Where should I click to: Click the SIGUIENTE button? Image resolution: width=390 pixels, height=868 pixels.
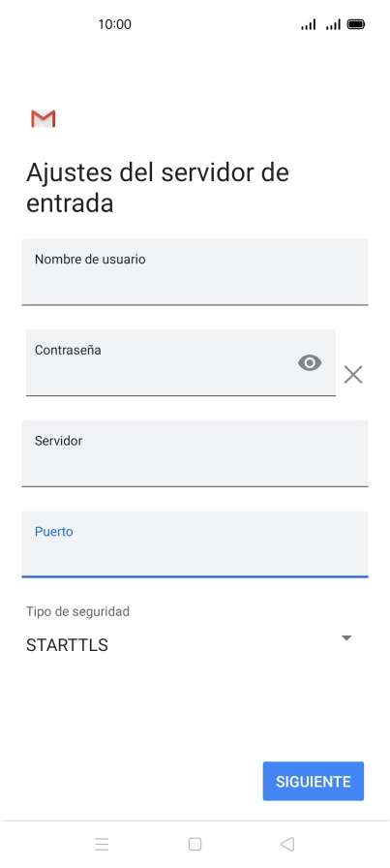tap(314, 781)
